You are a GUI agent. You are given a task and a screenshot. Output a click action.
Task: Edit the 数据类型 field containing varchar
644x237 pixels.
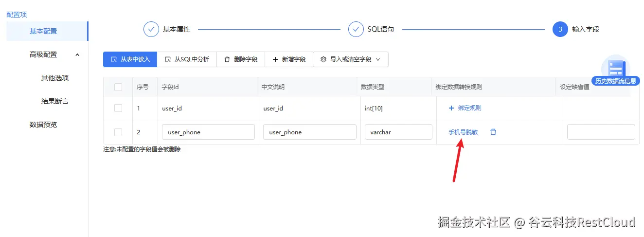[x=398, y=132]
